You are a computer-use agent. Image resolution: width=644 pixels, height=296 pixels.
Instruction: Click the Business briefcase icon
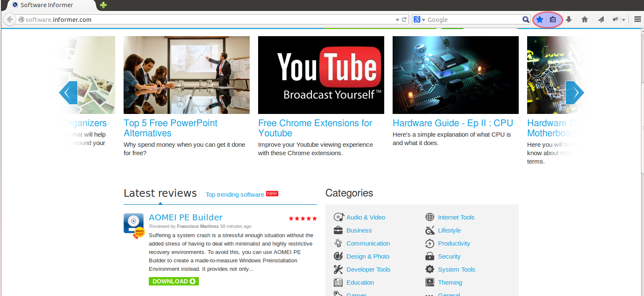coord(338,230)
